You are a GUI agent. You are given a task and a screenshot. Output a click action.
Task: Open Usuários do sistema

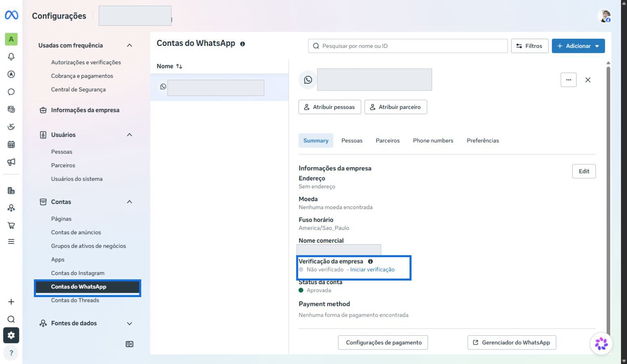[x=77, y=179]
